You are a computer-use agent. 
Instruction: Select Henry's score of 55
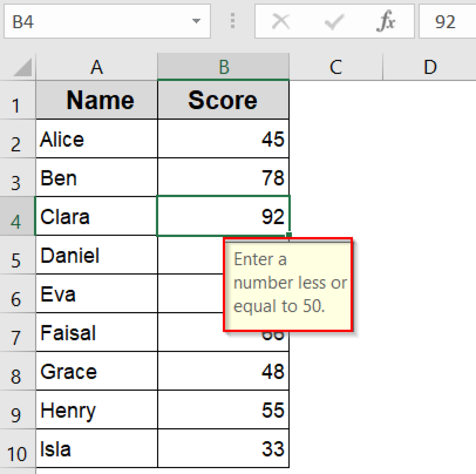point(223,410)
